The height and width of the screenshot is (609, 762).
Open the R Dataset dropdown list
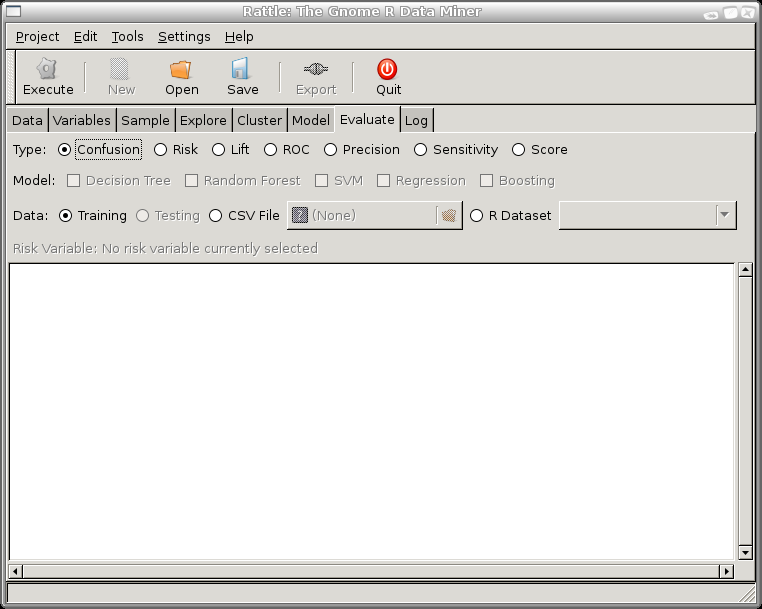click(x=648, y=215)
